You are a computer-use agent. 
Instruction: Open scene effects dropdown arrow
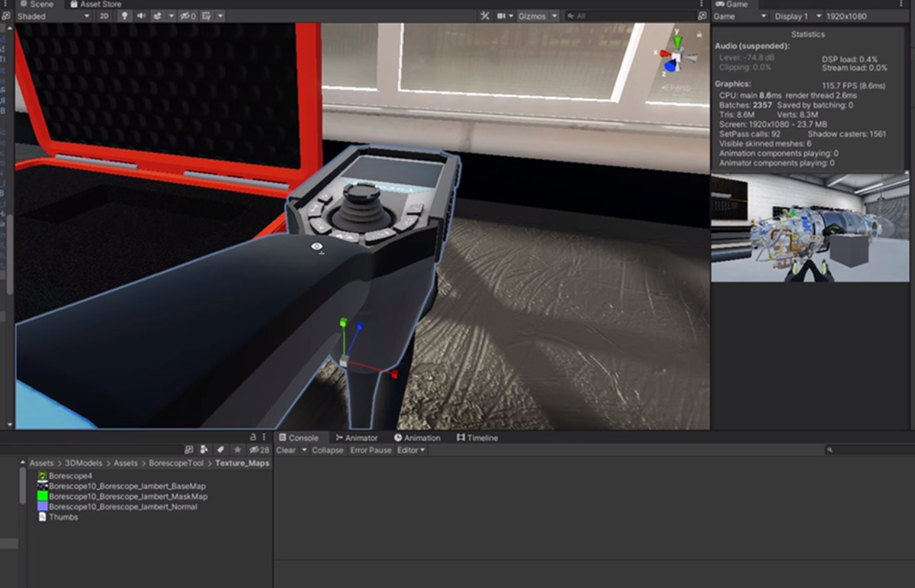click(x=171, y=16)
